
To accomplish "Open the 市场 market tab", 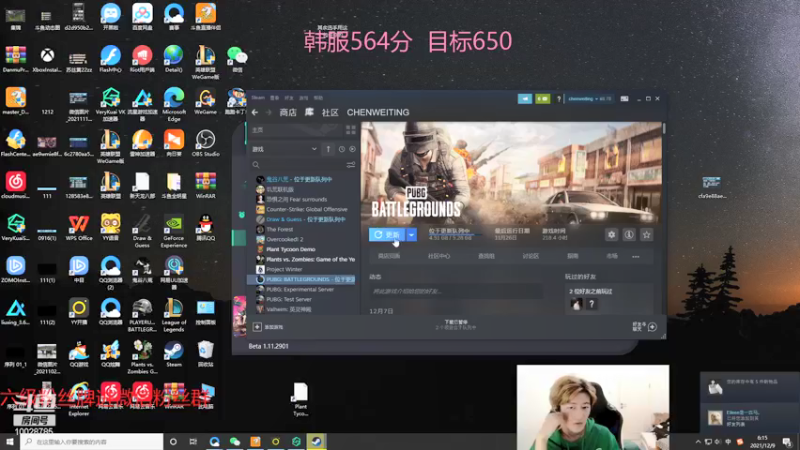I will 612,256.
